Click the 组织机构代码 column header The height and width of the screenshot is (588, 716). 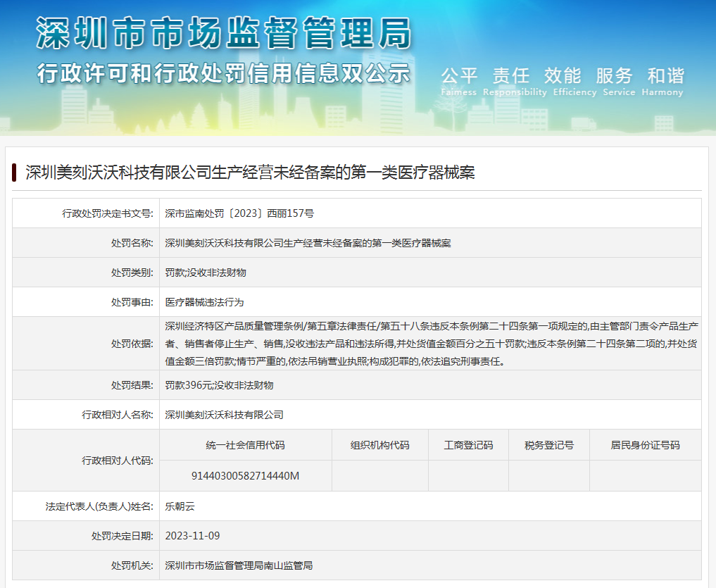[x=379, y=445]
